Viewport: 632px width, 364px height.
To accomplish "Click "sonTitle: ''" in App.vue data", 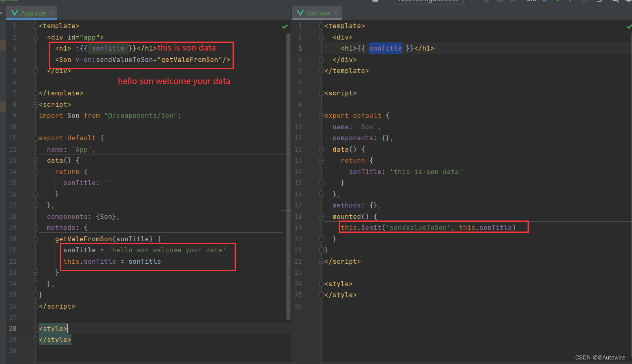I will (x=87, y=183).
